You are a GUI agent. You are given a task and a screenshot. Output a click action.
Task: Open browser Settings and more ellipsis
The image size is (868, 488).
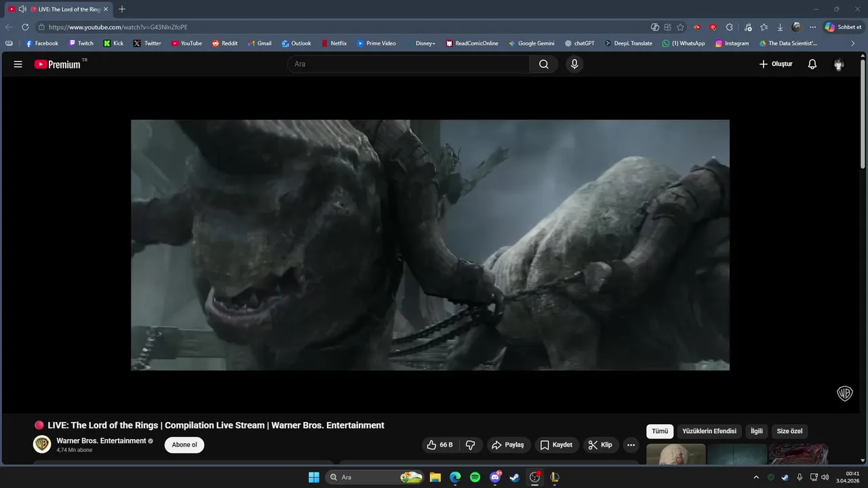point(813,27)
